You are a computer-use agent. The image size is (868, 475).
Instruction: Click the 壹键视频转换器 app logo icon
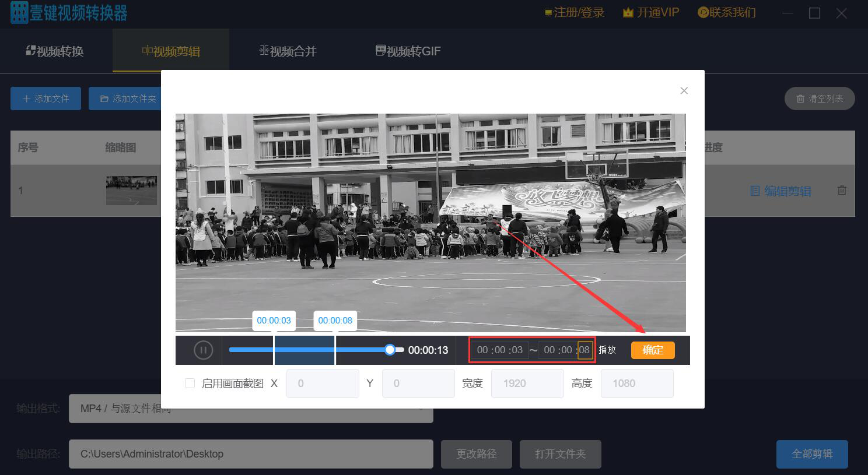[x=19, y=12]
